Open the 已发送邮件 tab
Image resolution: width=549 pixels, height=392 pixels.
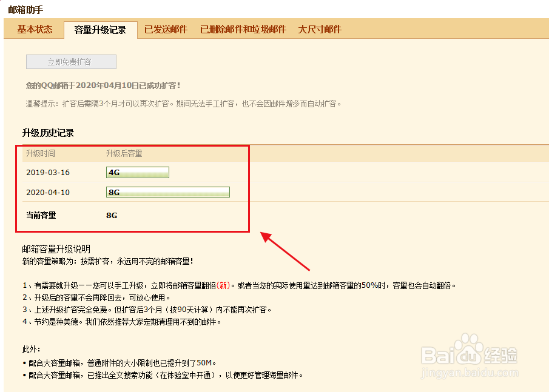(166, 28)
